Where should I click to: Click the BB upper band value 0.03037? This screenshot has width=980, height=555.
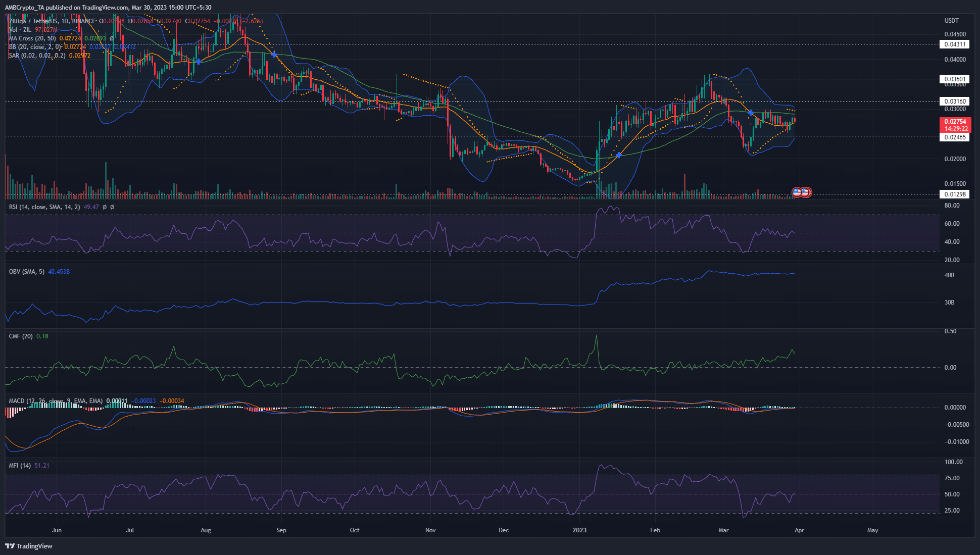[x=100, y=47]
